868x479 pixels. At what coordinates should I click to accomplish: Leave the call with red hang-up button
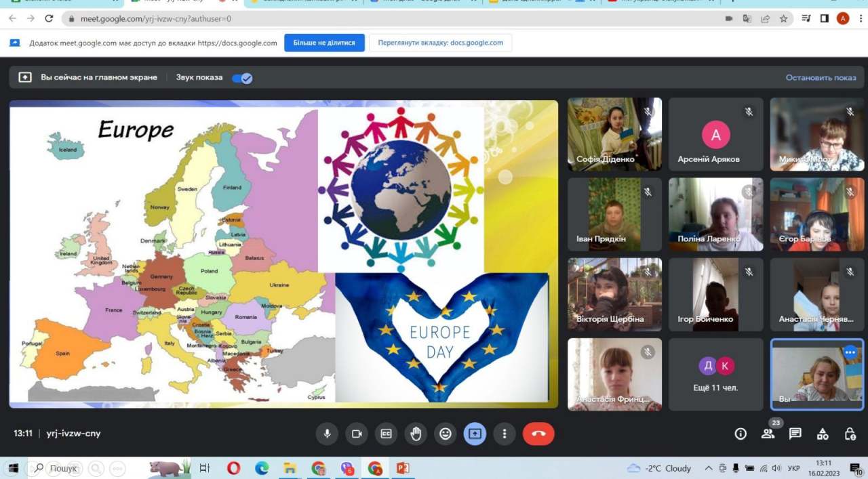pyautogui.click(x=539, y=434)
